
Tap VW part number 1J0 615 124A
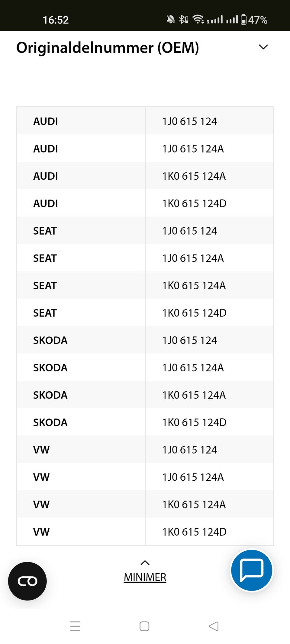click(193, 477)
